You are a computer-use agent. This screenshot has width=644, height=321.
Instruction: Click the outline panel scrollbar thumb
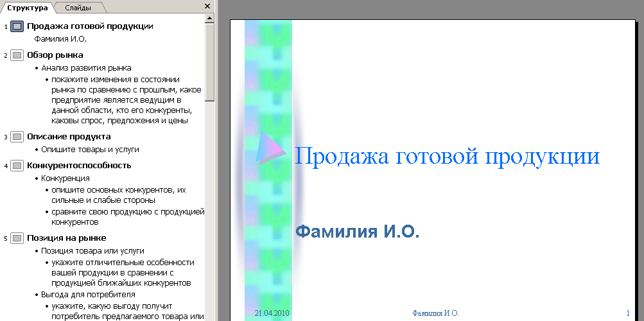pyautogui.click(x=209, y=62)
